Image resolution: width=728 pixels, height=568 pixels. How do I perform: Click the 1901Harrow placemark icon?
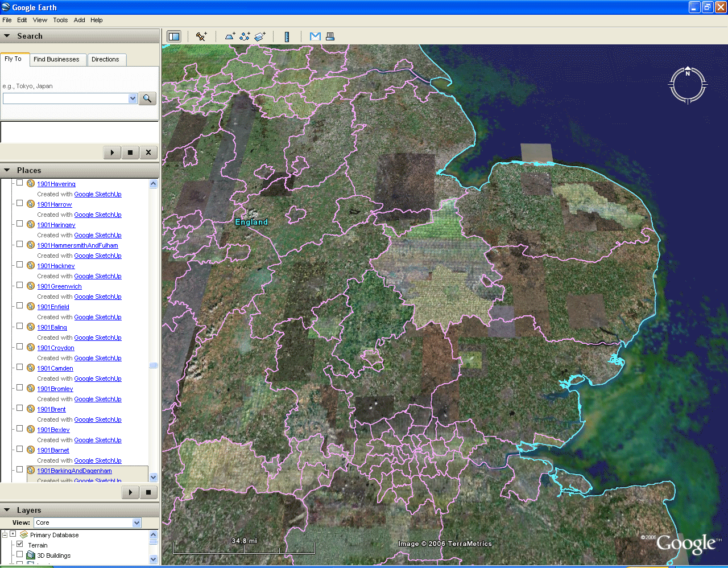(31, 204)
